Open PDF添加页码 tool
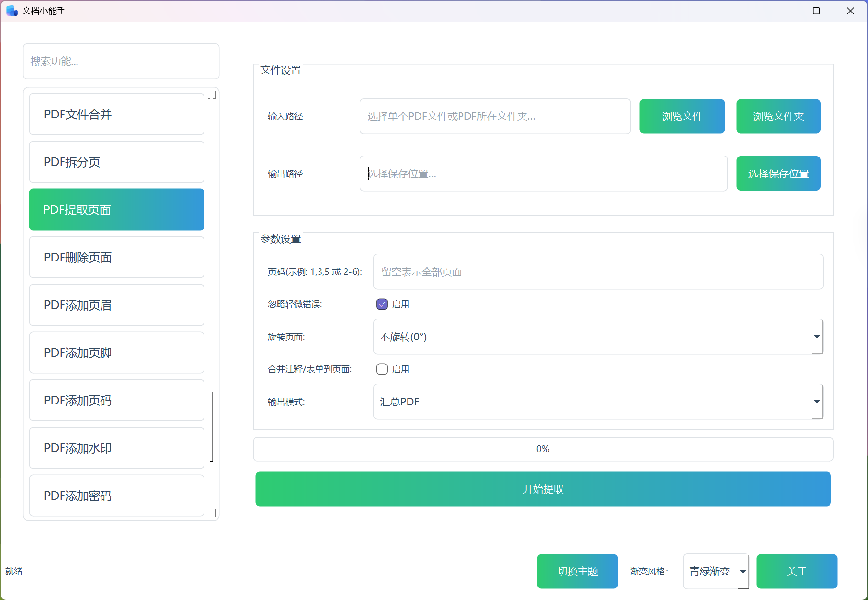This screenshot has width=868, height=600. click(116, 400)
